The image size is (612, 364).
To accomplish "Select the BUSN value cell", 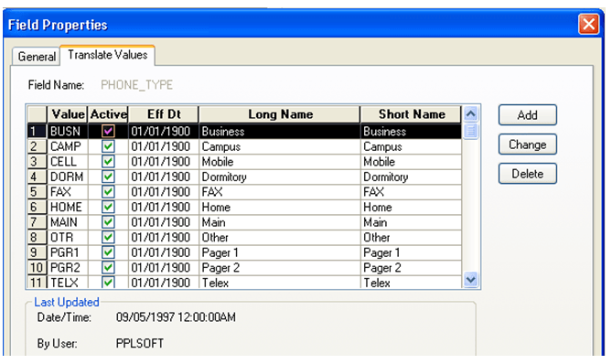I will tap(68, 131).
